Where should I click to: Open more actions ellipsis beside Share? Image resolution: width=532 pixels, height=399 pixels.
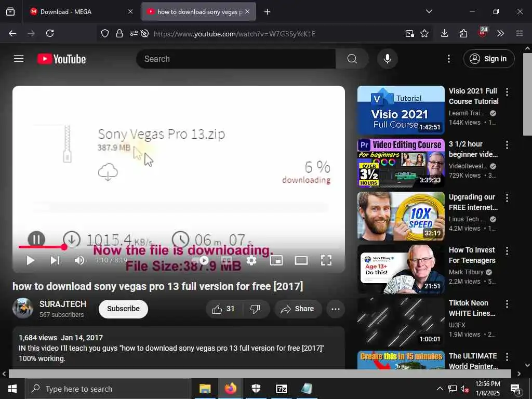336,309
